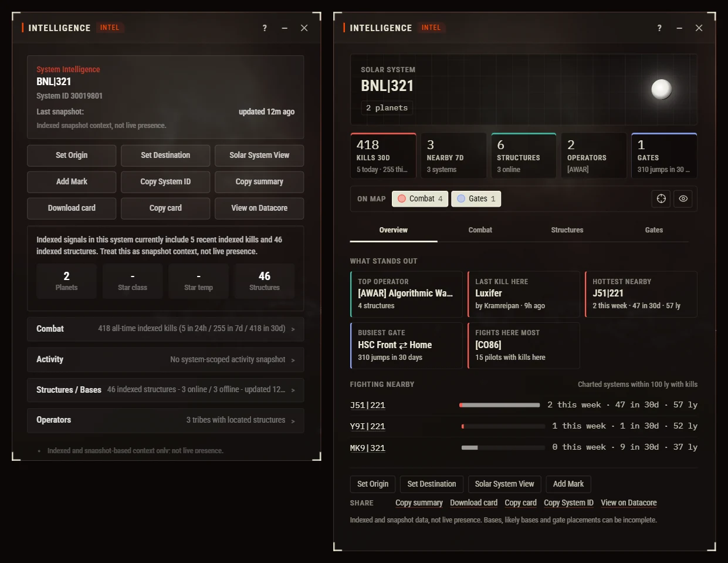
Task: Expand the Combat row in left window
Action: (x=165, y=329)
